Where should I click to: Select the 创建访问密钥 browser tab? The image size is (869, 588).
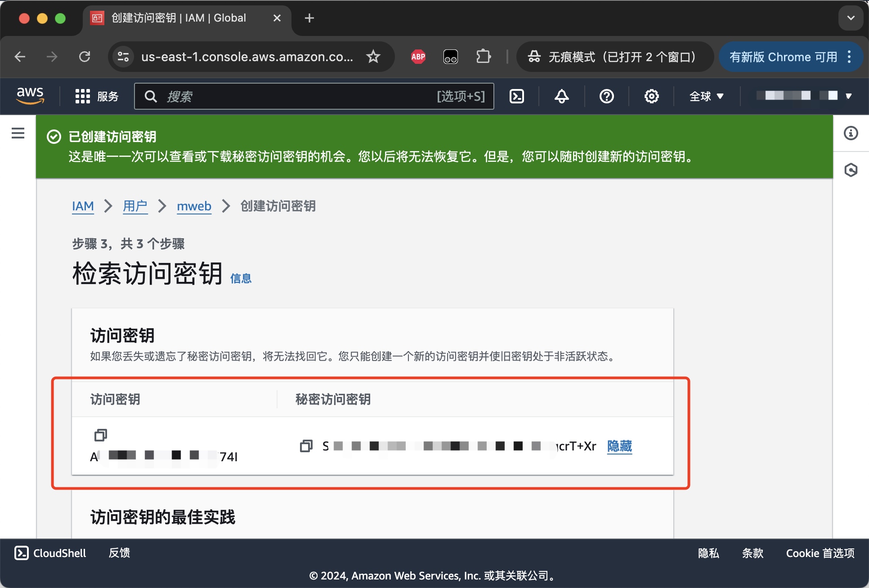point(179,18)
